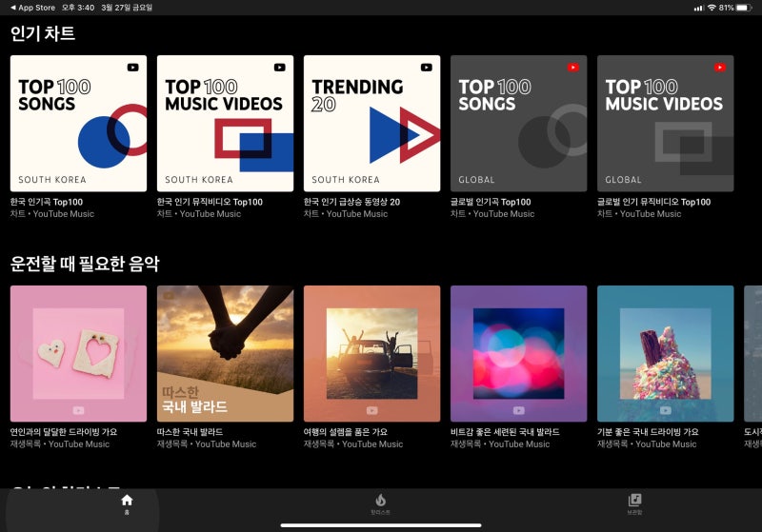Open Global Top 100 Music Videos thumbnail

pos(665,124)
